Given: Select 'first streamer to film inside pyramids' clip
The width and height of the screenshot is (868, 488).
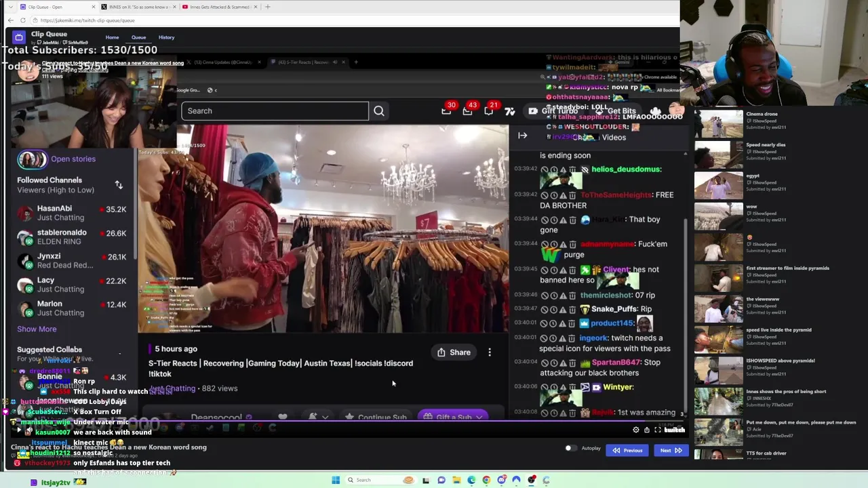Looking at the screenshot, I should click(x=718, y=277).
